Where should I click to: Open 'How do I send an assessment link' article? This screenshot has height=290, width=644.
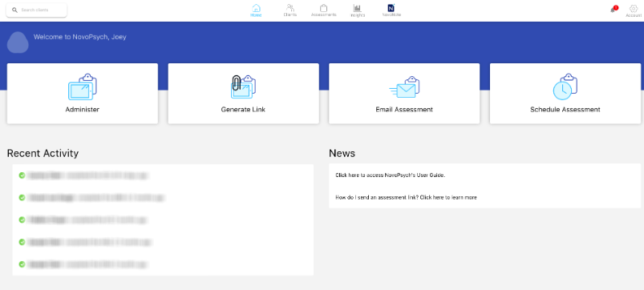tap(406, 197)
